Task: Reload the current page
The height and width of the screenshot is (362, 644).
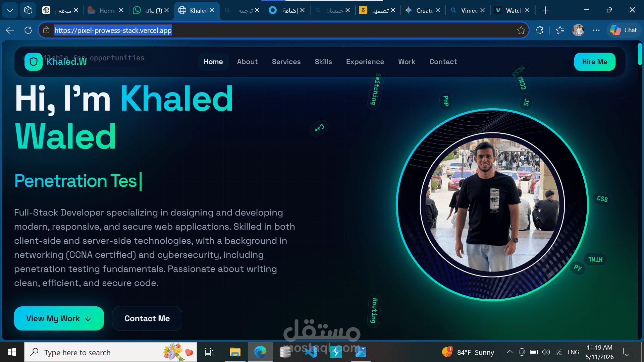Action: [x=28, y=30]
